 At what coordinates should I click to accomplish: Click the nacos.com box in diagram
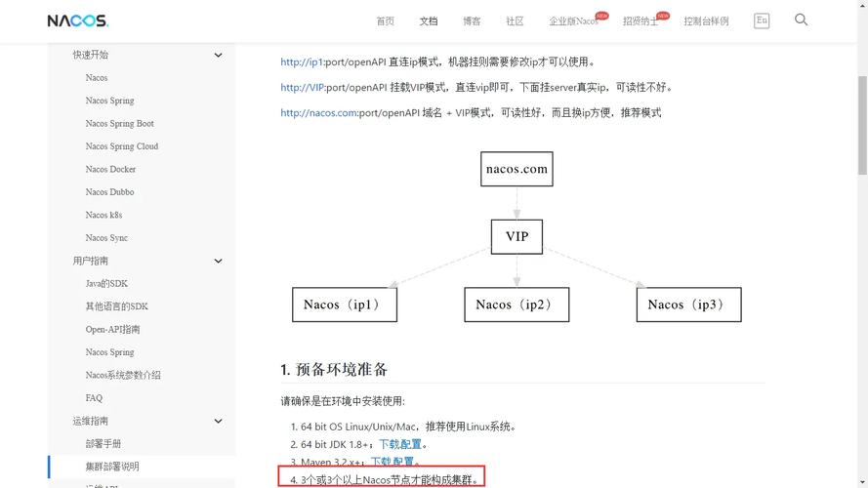(517, 169)
